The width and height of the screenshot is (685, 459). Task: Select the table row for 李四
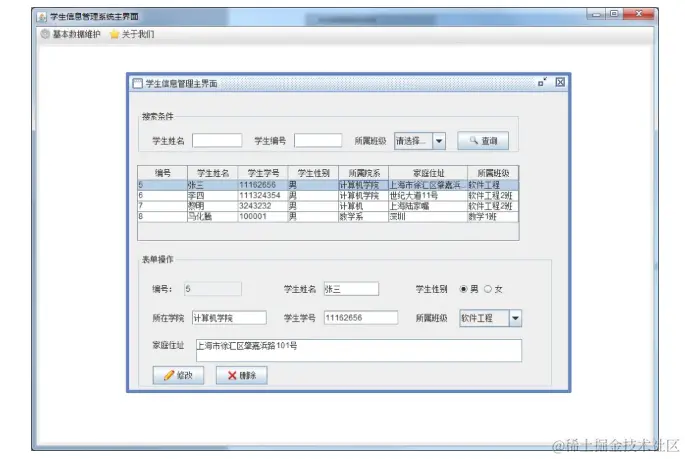[328, 196]
